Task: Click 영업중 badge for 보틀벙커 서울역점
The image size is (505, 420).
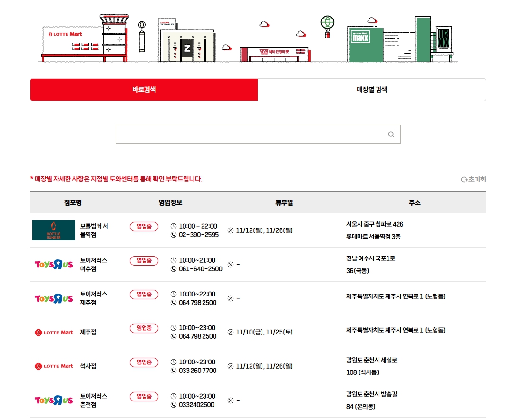Action: (x=144, y=227)
